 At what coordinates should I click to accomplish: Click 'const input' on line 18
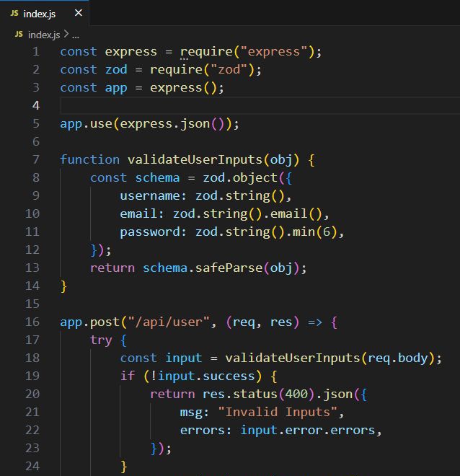coord(161,358)
